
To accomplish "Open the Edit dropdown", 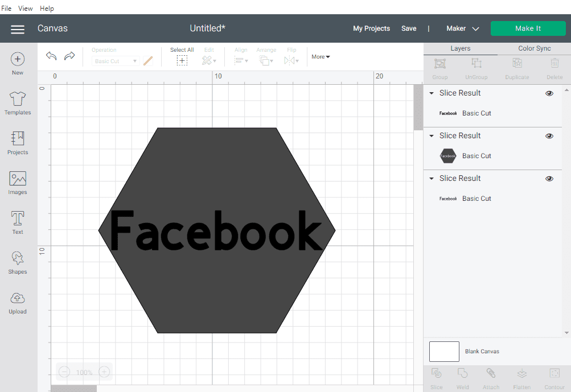I will coord(209,60).
